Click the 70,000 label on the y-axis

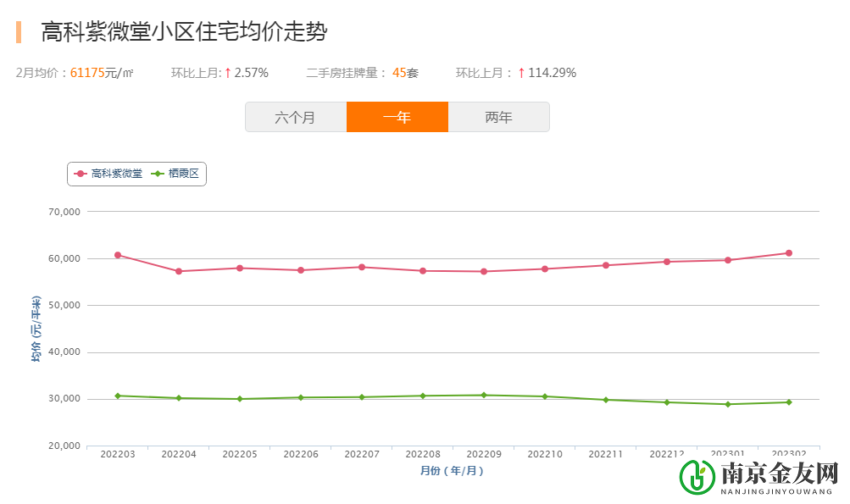pos(63,212)
